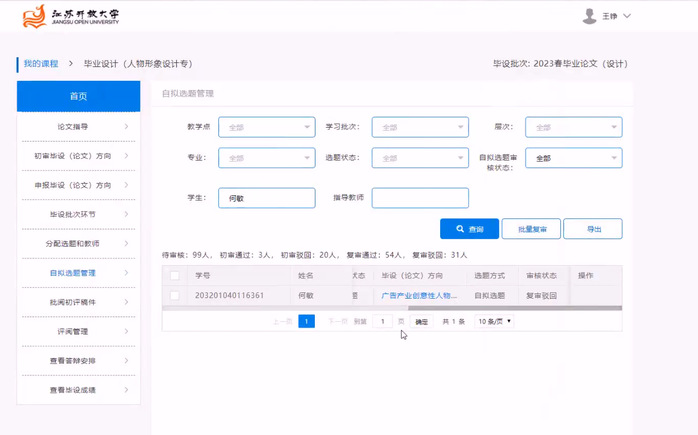Click the chevron arrow next to 论文指导
Screen dimensions: 698x435
pyautogui.click(x=126, y=127)
